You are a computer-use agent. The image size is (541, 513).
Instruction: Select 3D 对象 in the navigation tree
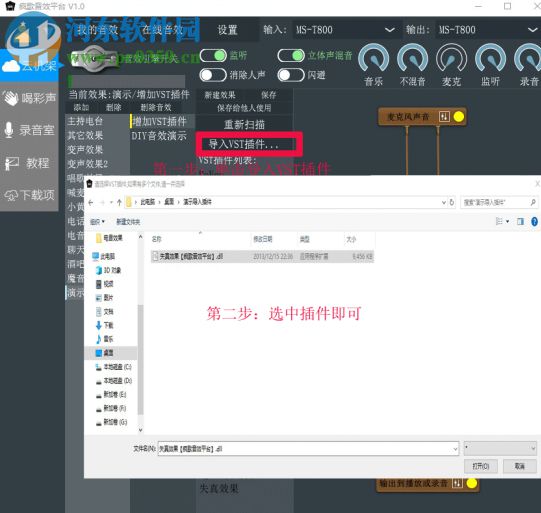point(109,270)
